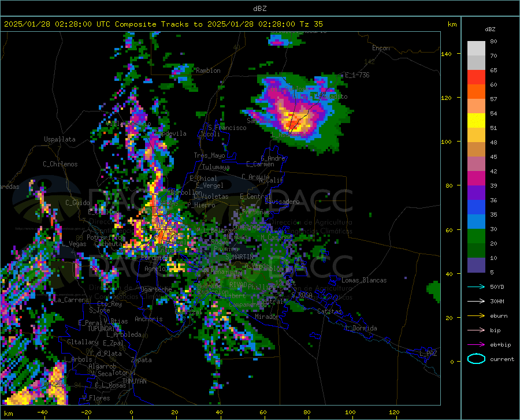Click the Mirador map label
This screenshot has width=520, height=420.
267,317
